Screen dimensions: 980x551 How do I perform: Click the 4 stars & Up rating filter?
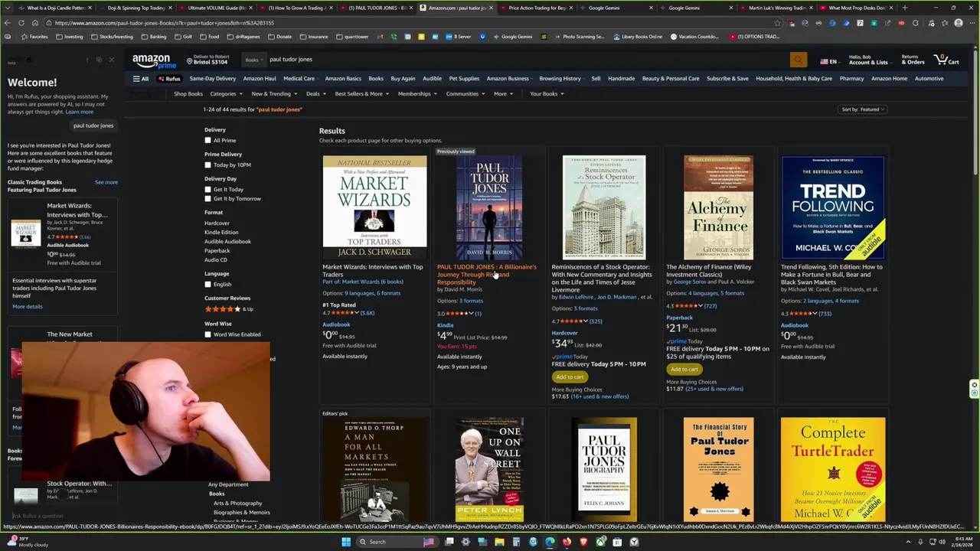click(229, 309)
